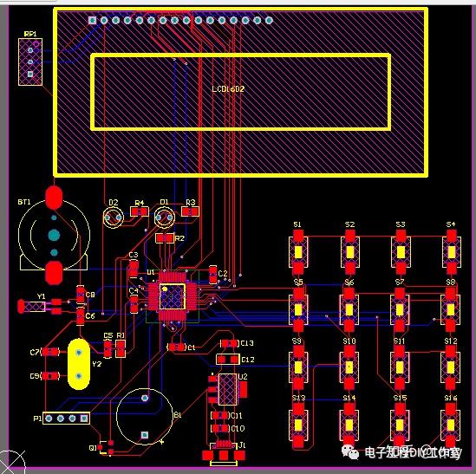Click the 'U1' designator label
This screenshot has height=474, width=476.
(x=151, y=272)
